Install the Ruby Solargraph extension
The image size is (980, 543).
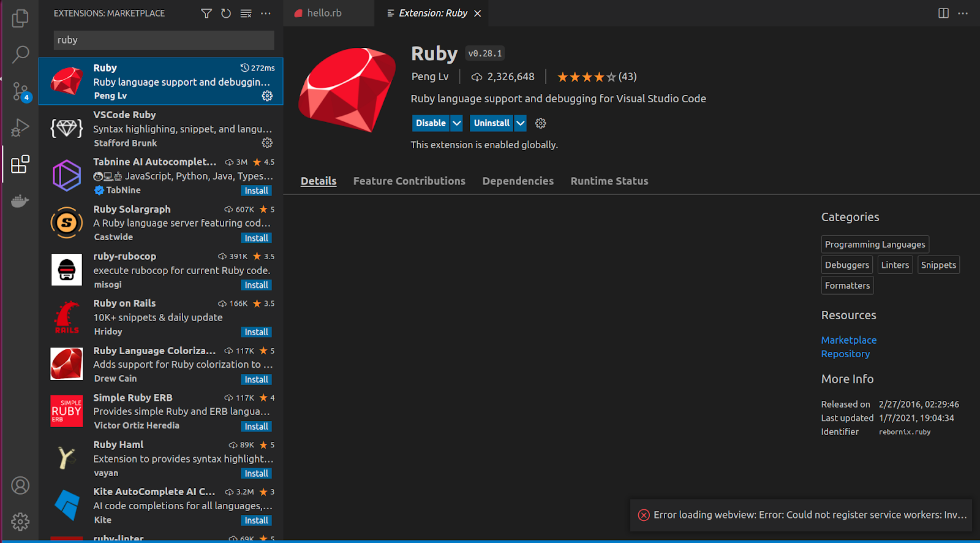click(257, 238)
